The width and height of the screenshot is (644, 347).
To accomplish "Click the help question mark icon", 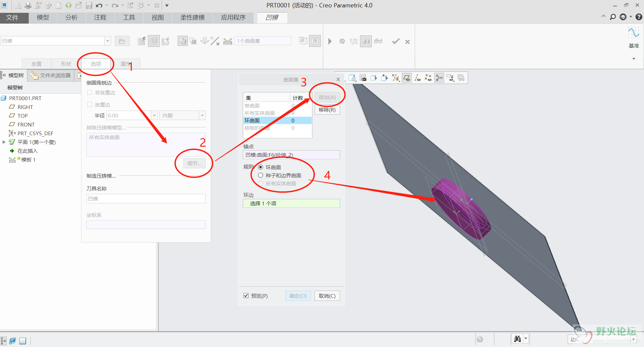I will point(639,17).
